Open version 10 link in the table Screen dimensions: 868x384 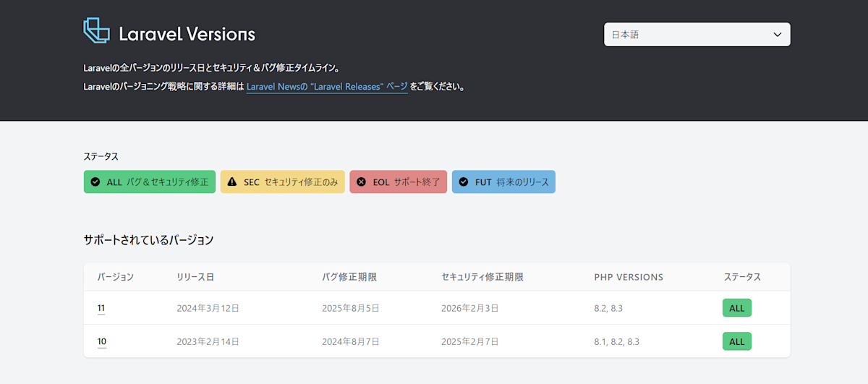click(x=102, y=341)
